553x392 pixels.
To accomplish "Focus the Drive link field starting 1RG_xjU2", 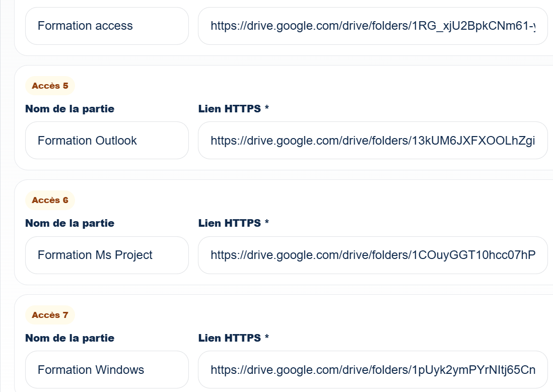I will point(373,26).
